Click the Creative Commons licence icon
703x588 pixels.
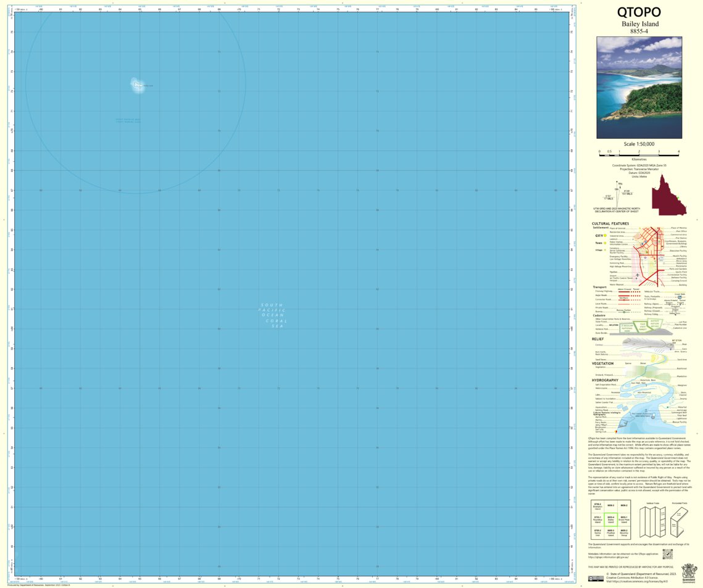596,578
